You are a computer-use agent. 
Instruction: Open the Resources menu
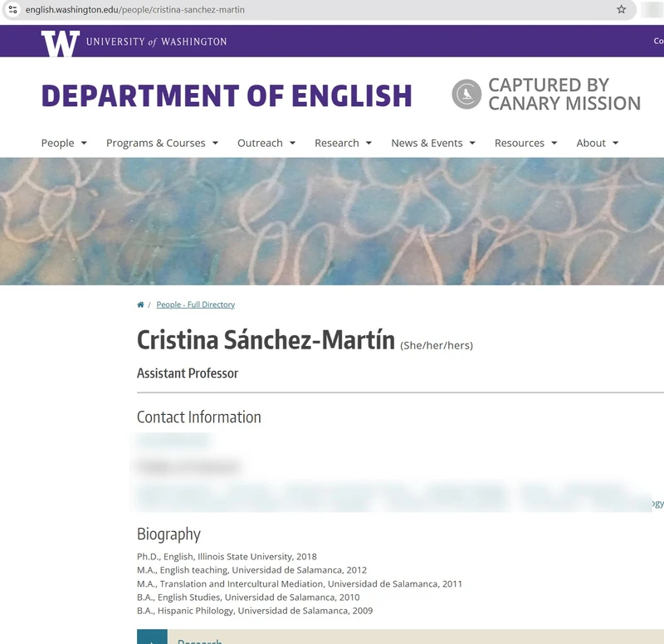click(525, 143)
